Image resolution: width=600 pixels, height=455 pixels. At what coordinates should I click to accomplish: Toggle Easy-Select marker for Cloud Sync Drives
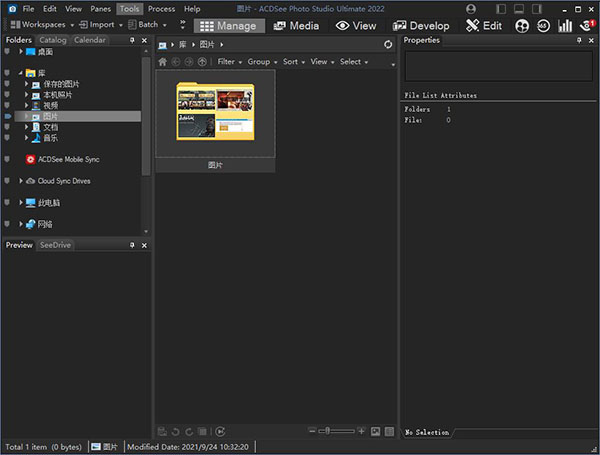pyautogui.click(x=8, y=181)
